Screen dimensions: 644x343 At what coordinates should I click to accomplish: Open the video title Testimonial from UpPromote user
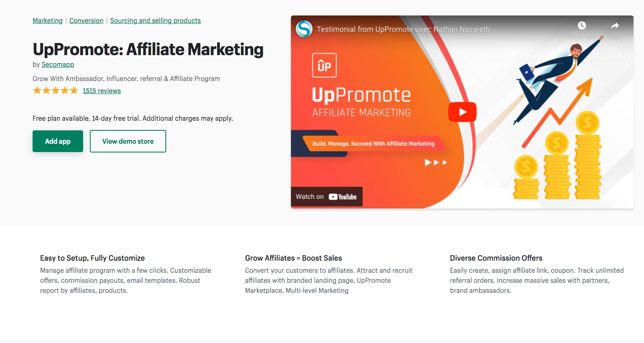coord(403,29)
